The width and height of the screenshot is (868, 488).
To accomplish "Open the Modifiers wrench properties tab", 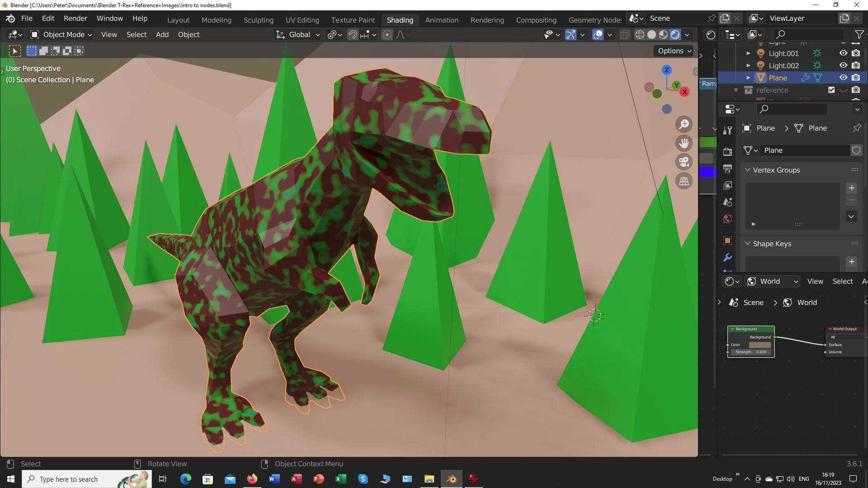I will point(727,258).
